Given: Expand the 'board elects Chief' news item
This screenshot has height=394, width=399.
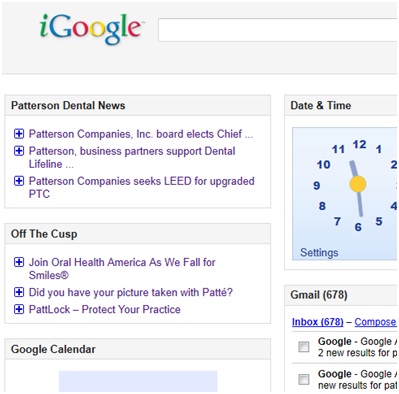Looking at the screenshot, I should click(19, 134).
